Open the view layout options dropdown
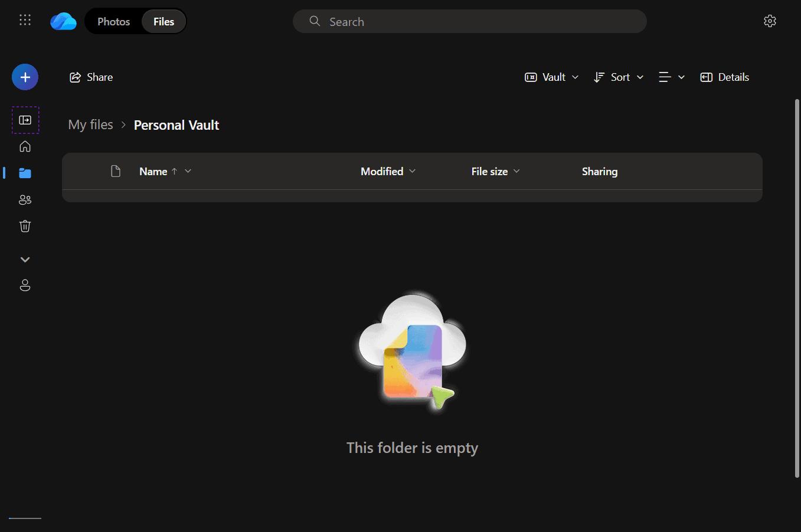Screen dimensions: 801x532 coord(671,77)
